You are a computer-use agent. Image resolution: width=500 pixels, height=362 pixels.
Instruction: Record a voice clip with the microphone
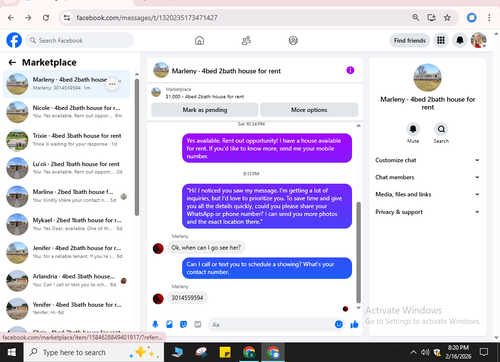click(155, 324)
